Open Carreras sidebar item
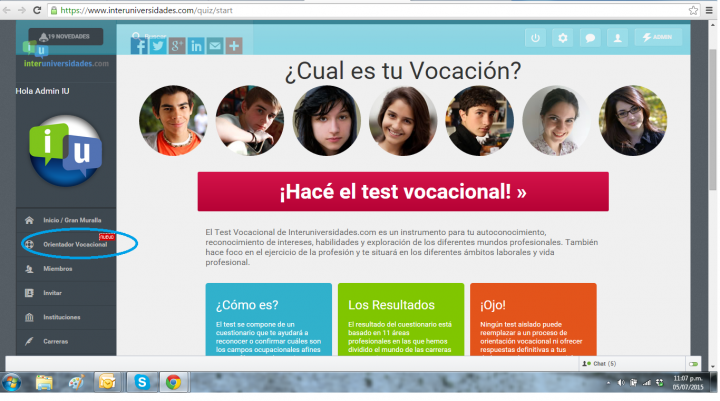The height and width of the screenshot is (401, 720). (66, 342)
